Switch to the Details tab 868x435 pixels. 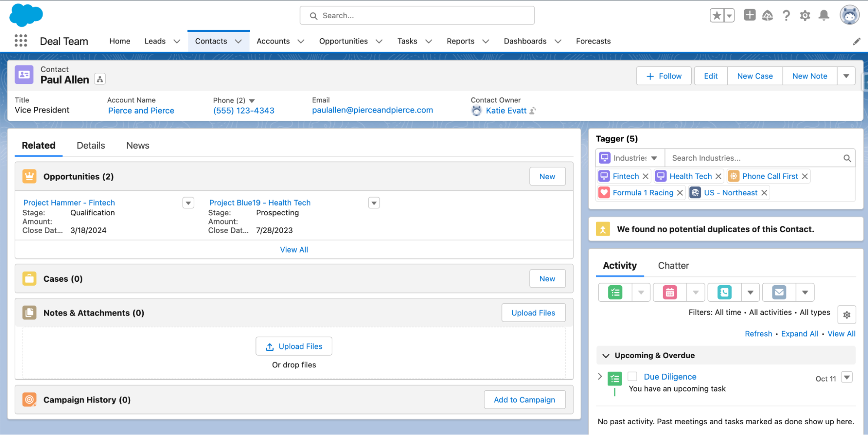pos(91,145)
